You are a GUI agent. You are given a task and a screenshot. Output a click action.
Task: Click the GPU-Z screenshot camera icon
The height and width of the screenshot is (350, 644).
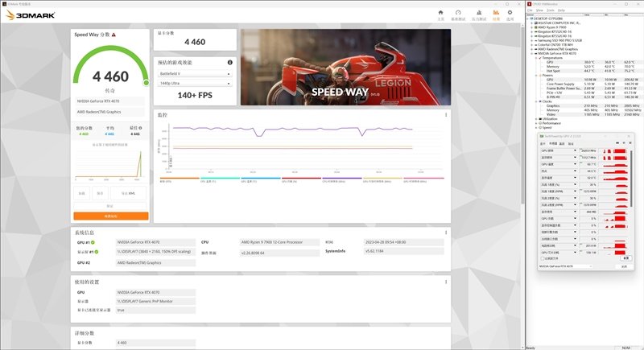pos(617,142)
